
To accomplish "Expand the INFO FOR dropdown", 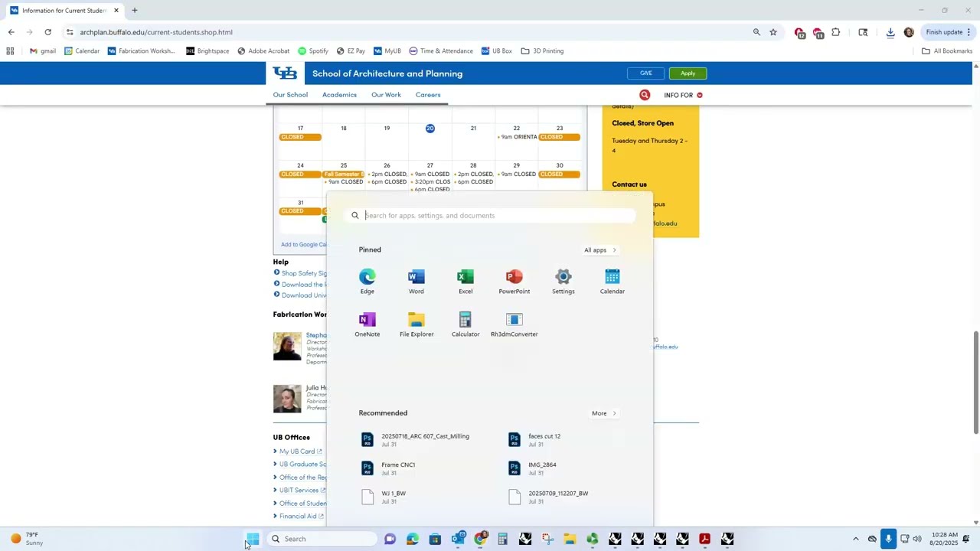I will pyautogui.click(x=683, y=95).
